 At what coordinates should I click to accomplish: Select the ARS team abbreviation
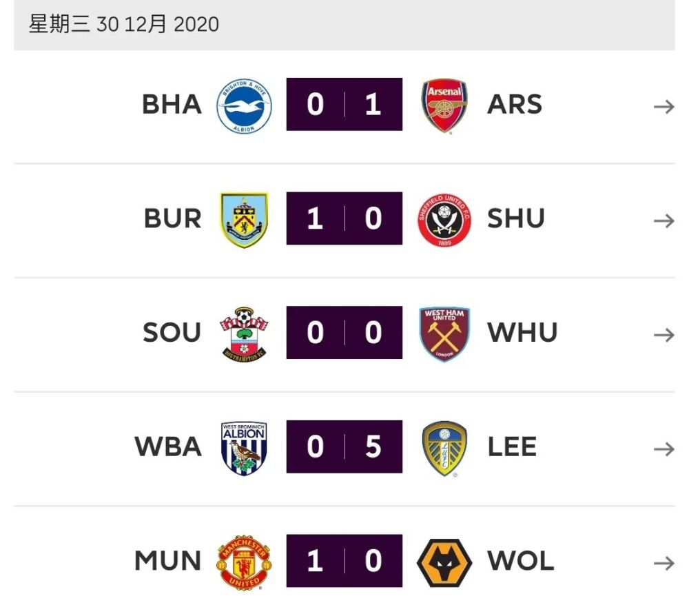[515, 105]
